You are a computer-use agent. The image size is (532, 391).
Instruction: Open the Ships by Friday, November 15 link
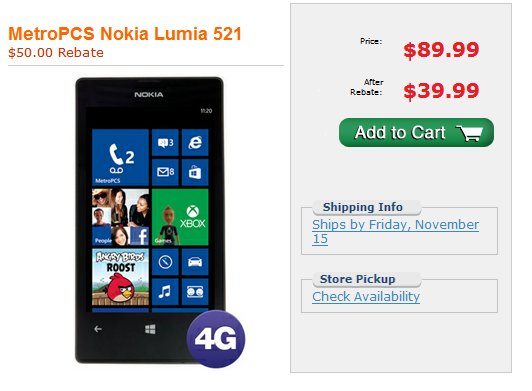(x=396, y=231)
